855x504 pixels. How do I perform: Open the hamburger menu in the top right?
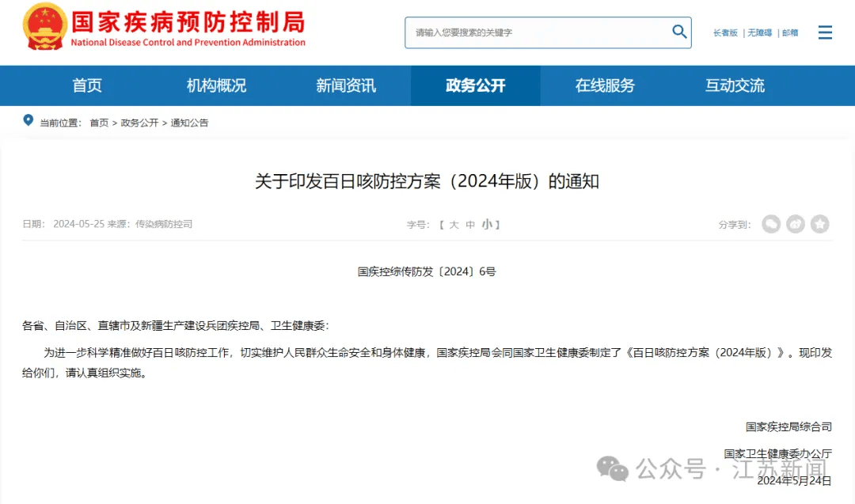pyautogui.click(x=824, y=32)
